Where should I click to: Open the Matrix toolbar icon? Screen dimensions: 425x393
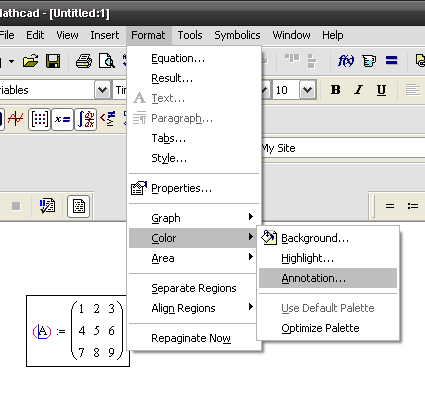click(39, 119)
